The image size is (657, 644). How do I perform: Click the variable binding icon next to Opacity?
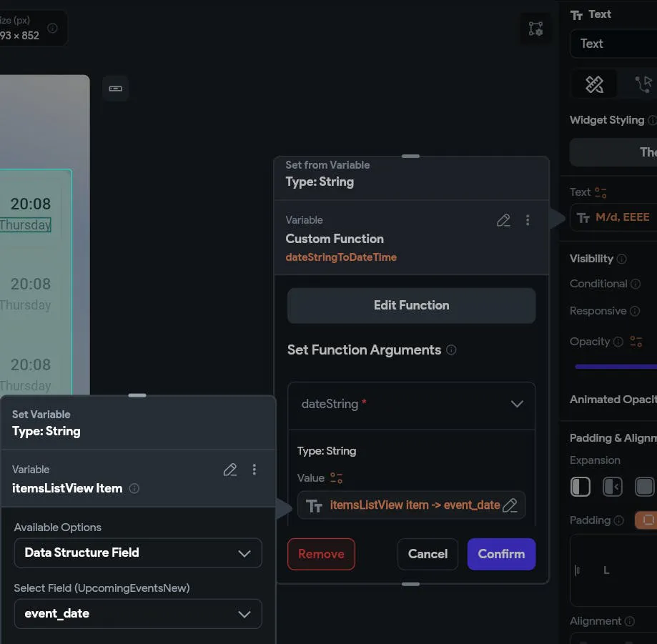click(636, 342)
